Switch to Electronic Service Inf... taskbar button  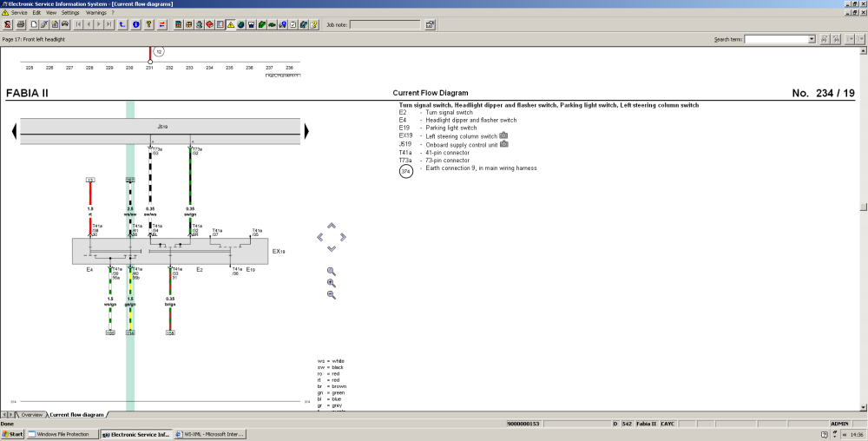pyautogui.click(x=136, y=434)
